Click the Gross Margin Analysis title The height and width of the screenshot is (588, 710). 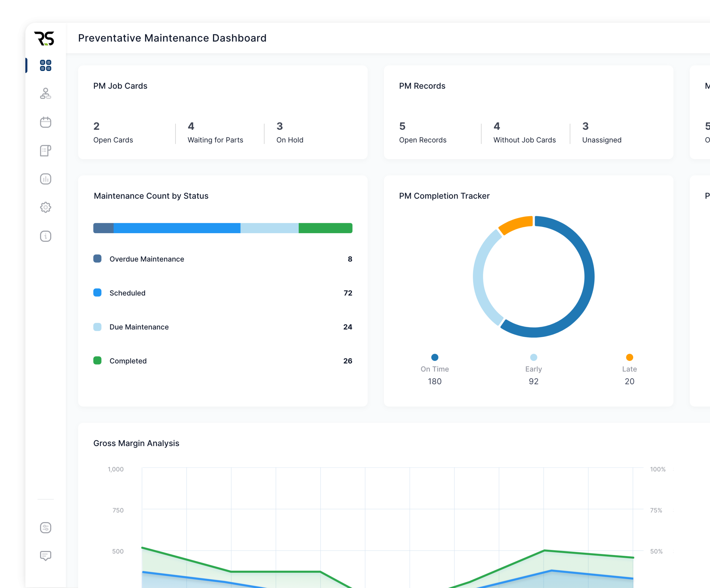coord(136,443)
